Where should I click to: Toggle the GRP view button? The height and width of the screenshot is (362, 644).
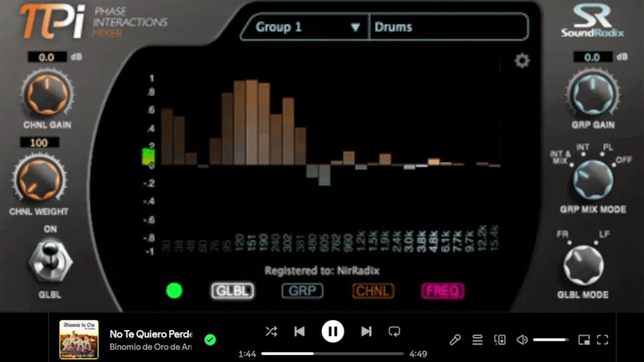tap(302, 291)
